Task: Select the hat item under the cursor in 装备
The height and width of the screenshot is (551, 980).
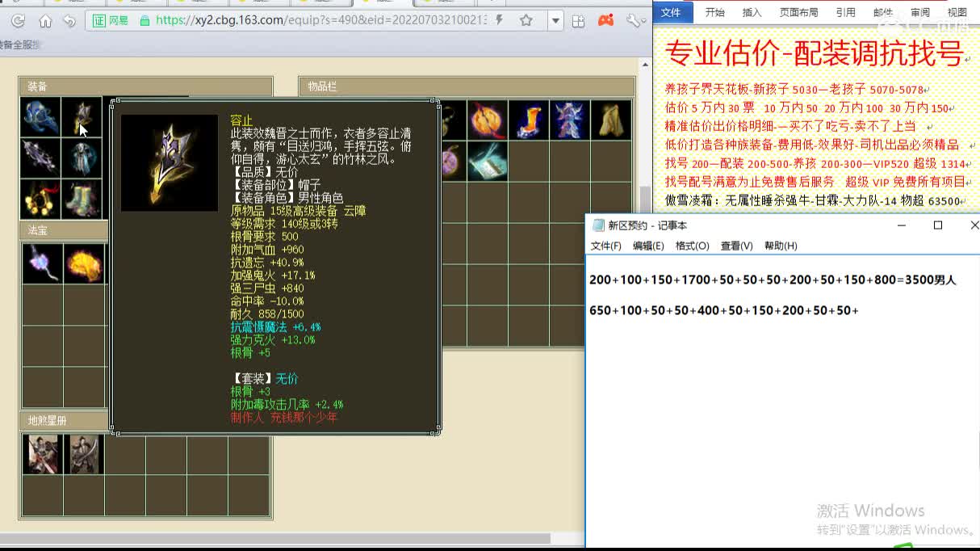Action: click(x=82, y=117)
